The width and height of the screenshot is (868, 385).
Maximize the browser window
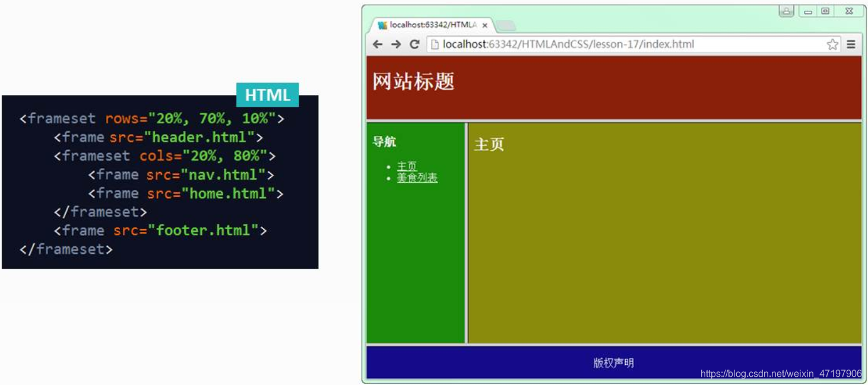click(x=825, y=11)
